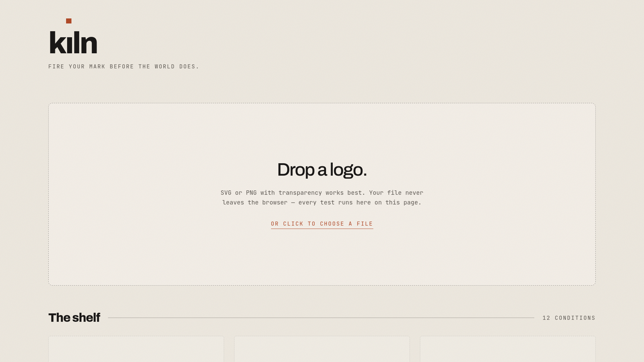The image size is (644, 362).
Task: Click the 'Fire your mark before the world does.' tagline
Action: (x=124, y=66)
